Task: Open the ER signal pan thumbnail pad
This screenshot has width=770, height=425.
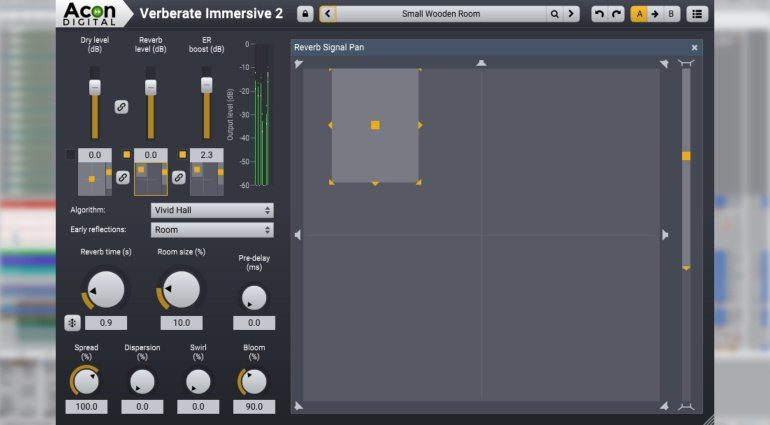Action: 207,179
